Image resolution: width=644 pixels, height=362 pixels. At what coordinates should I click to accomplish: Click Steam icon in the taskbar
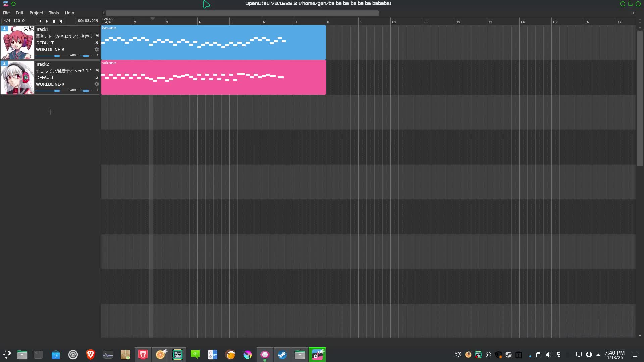(x=282, y=355)
